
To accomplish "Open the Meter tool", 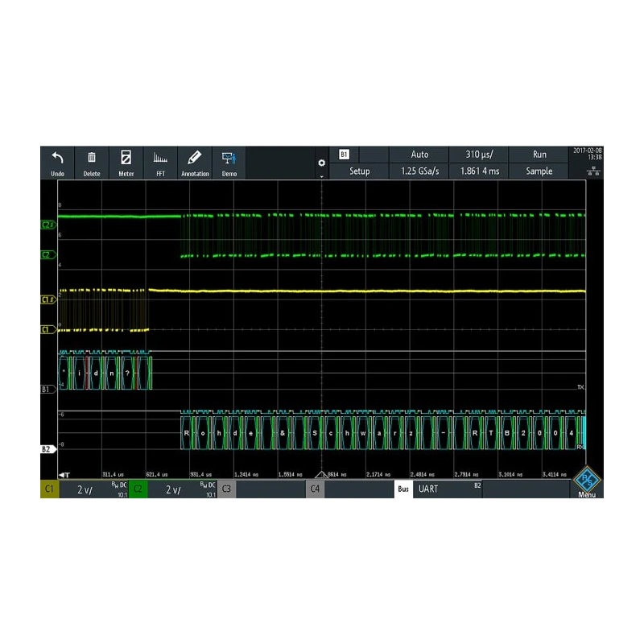I will tap(126, 163).
